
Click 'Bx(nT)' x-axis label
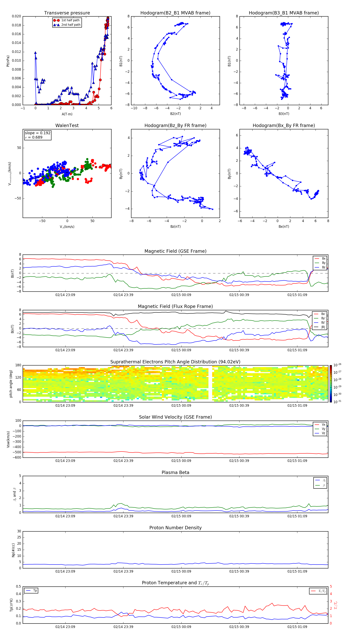tap(284, 227)
